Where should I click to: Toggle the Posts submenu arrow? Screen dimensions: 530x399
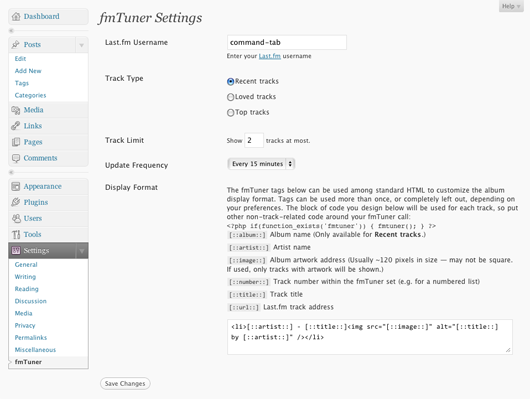[x=81, y=45]
